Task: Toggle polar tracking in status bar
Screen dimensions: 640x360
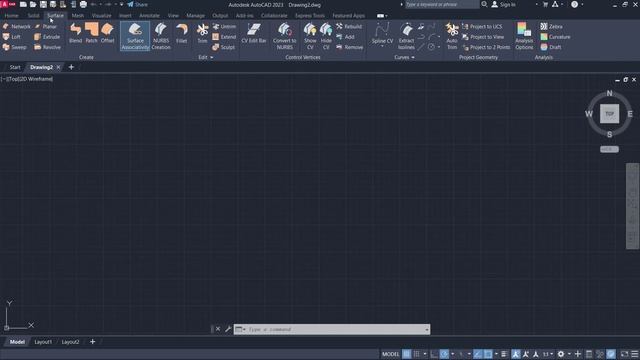Action: (x=444, y=354)
